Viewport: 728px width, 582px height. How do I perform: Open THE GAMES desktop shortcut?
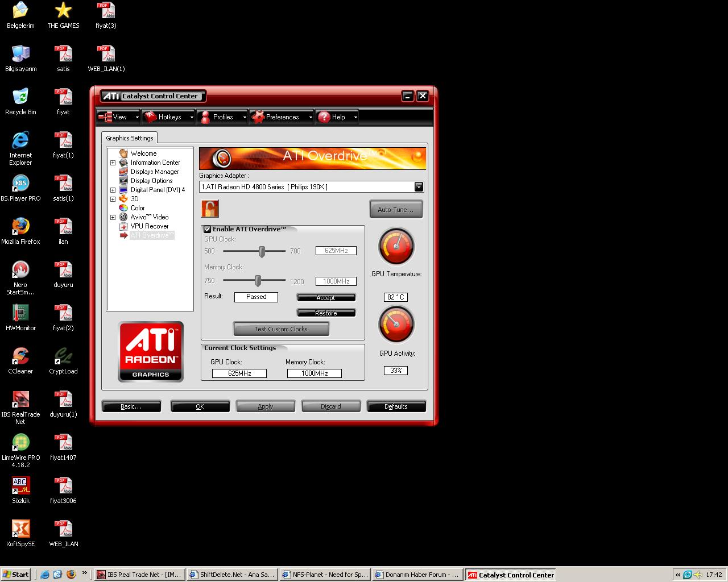pyautogui.click(x=63, y=15)
